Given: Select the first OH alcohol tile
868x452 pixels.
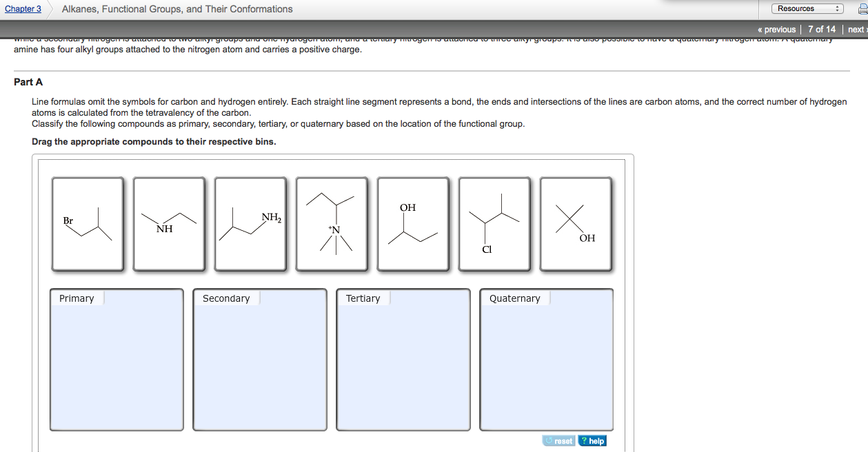Looking at the screenshot, I should pos(413,223).
